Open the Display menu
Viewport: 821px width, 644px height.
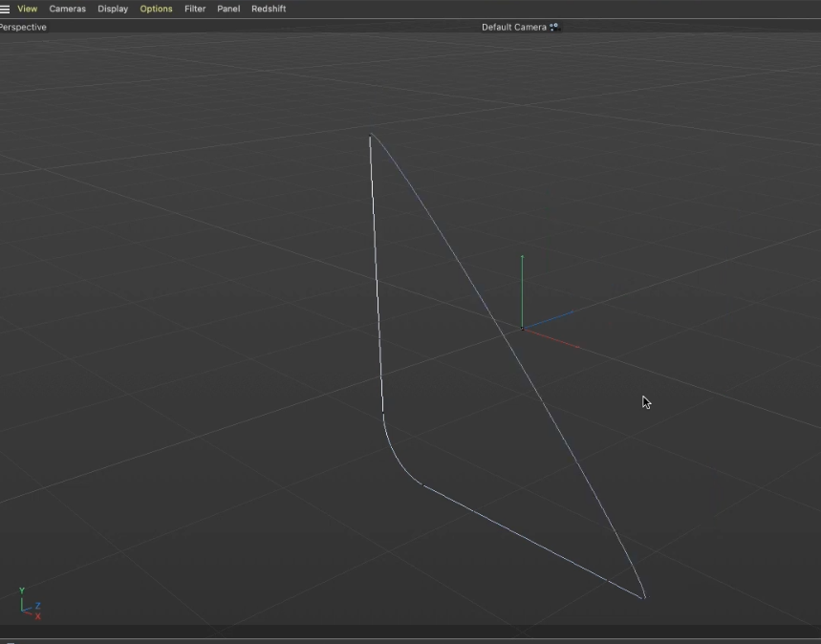point(113,9)
